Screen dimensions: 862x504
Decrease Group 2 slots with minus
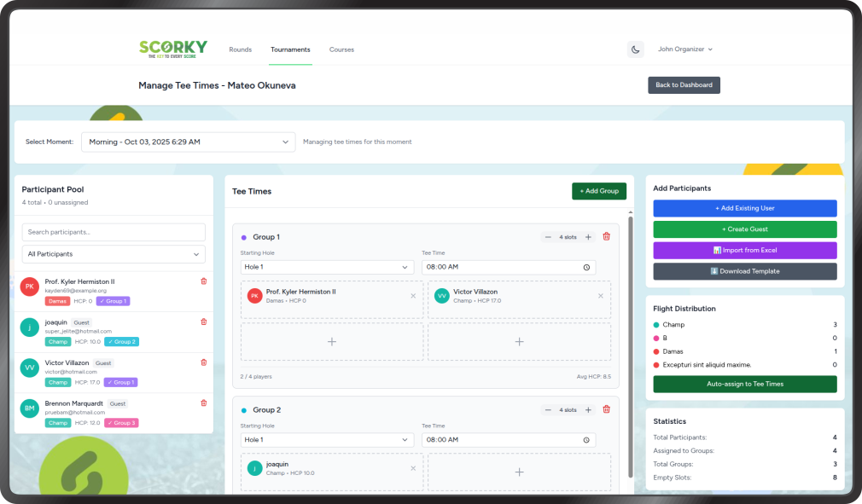[x=548, y=409]
